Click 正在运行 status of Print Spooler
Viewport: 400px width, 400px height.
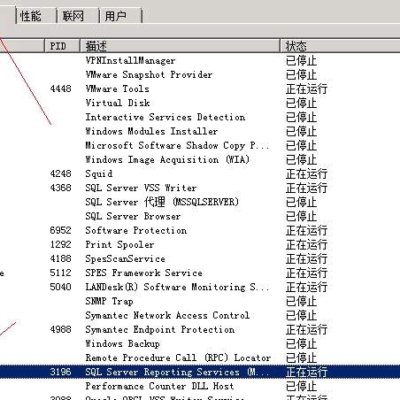tap(306, 245)
